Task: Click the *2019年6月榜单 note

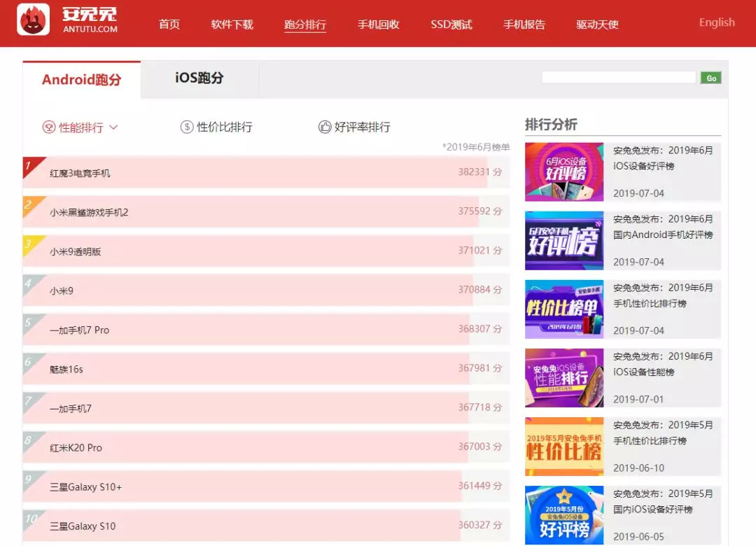Action: pos(476,146)
